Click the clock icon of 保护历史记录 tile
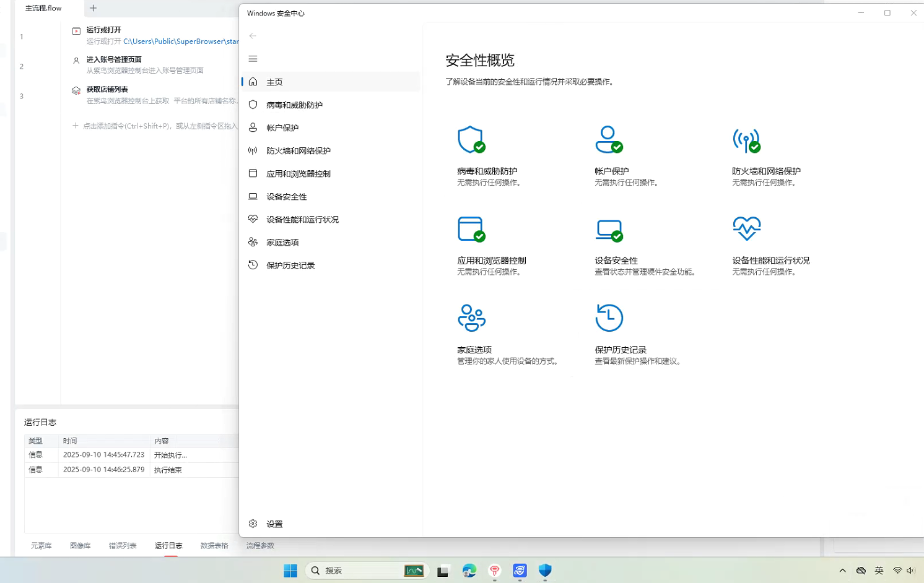 coord(609,318)
